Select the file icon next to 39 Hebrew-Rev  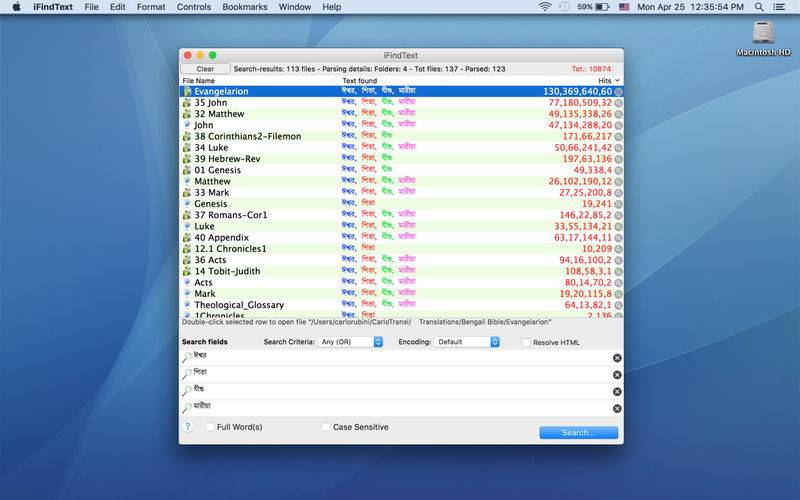tap(187, 159)
